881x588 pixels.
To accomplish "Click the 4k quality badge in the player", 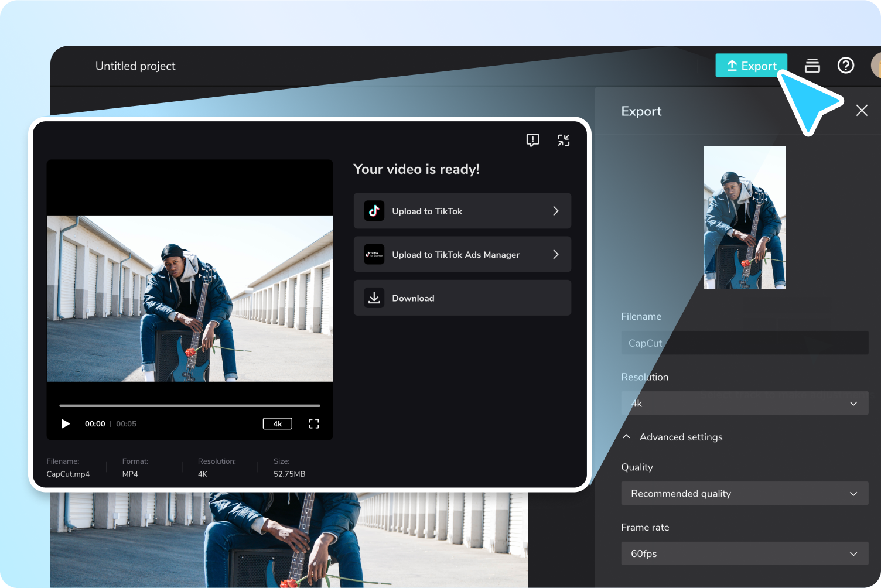I will [278, 423].
